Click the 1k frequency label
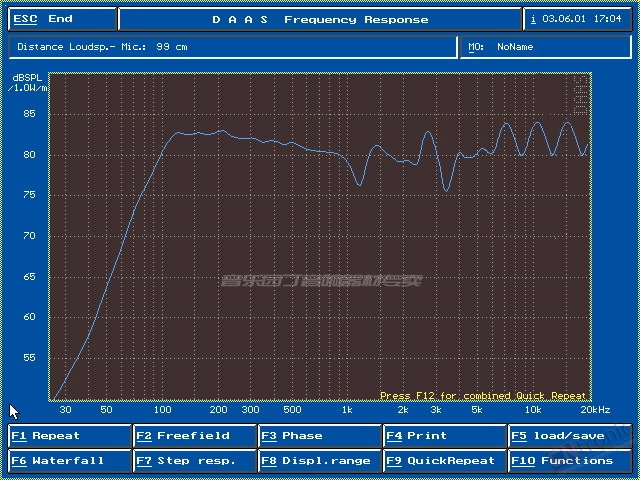This screenshot has height=480, width=640. tap(347, 410)
